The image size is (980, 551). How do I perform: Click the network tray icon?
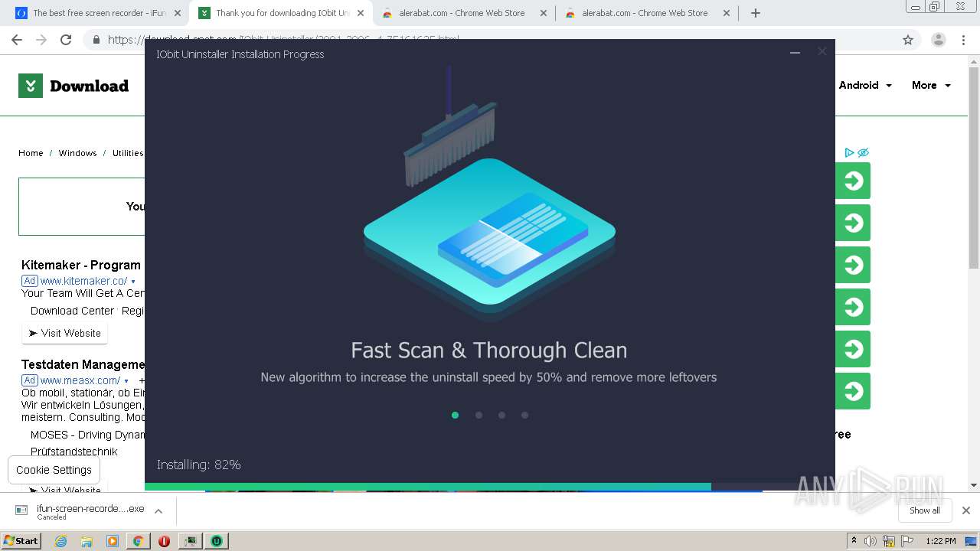tap(889, 541)
